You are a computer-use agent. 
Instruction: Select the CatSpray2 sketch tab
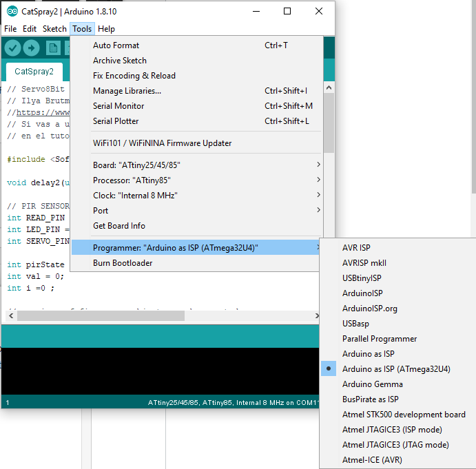(x=34, y=72)
